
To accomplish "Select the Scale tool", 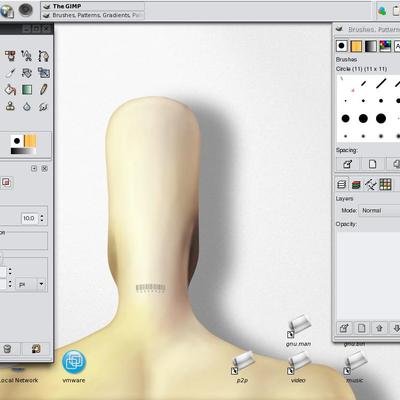I will [43, 73].
